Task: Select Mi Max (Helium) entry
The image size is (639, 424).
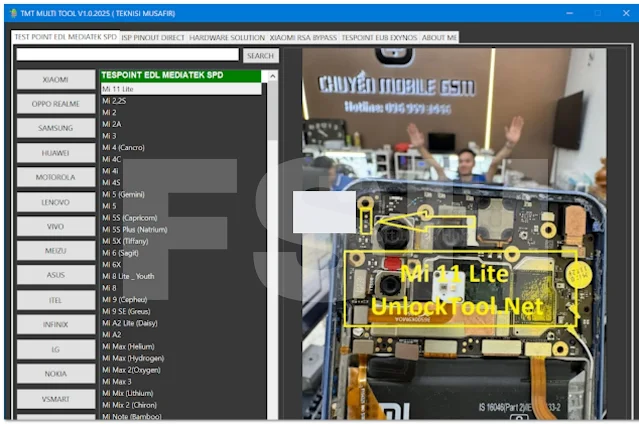Action: tap(128, 347)
